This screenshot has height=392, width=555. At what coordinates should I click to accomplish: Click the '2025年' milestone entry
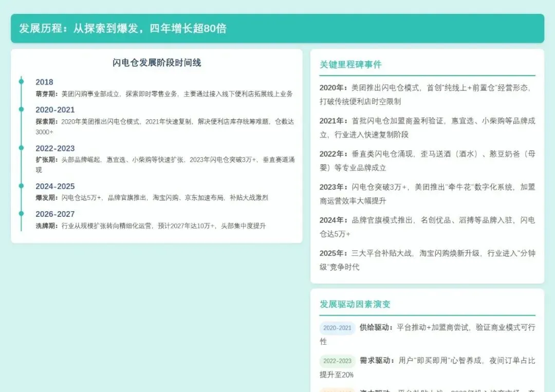427,260
